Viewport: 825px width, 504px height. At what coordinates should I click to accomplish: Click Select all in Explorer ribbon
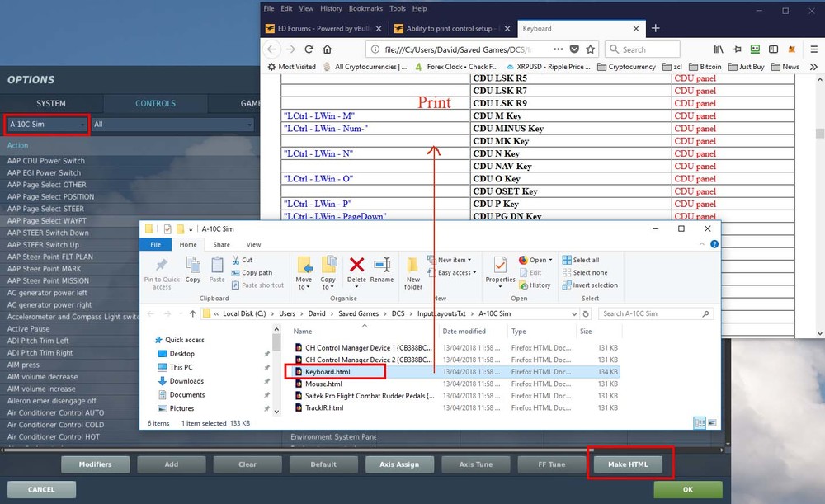pos(581,260)
